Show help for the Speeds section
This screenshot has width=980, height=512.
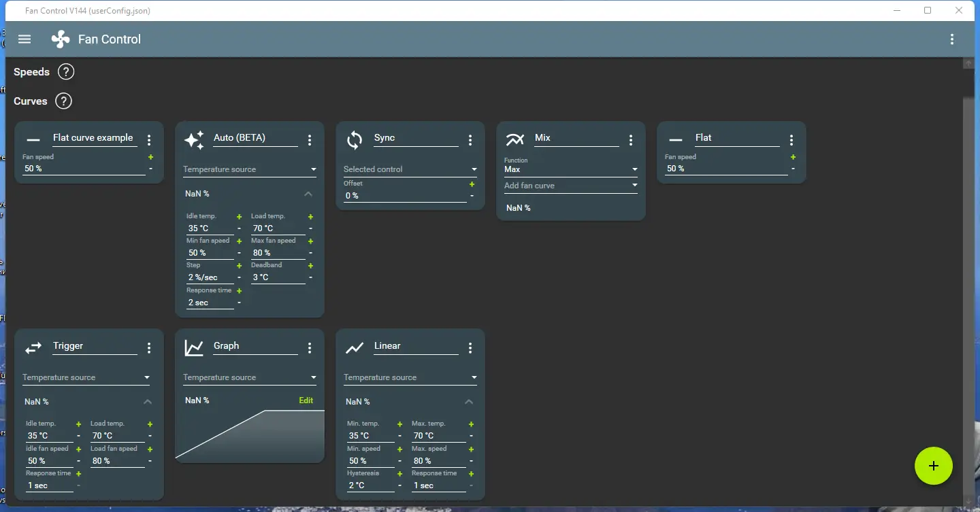point(66,72)
